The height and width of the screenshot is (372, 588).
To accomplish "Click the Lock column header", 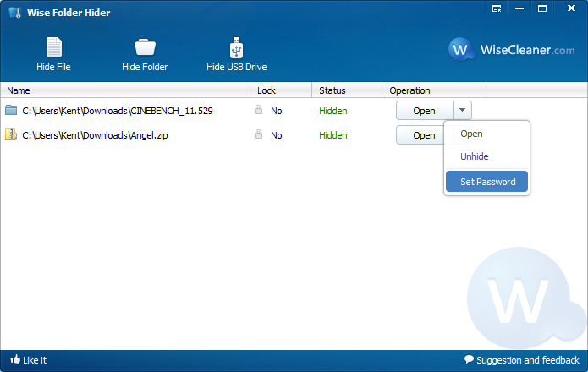I will click(x=281, y=90).
